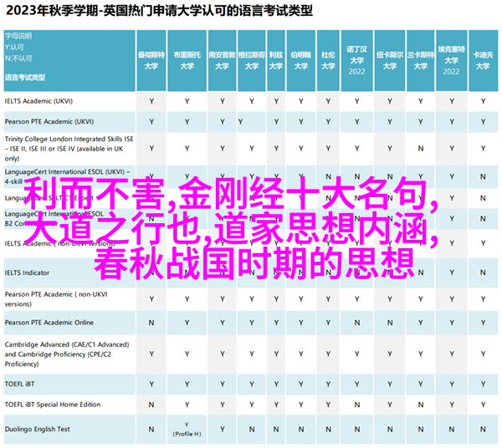The width and height of the screenshot is (502, 448).
Task: Click IELTS Indicator N under 卡迪夫大学
Action: [483, 272]
